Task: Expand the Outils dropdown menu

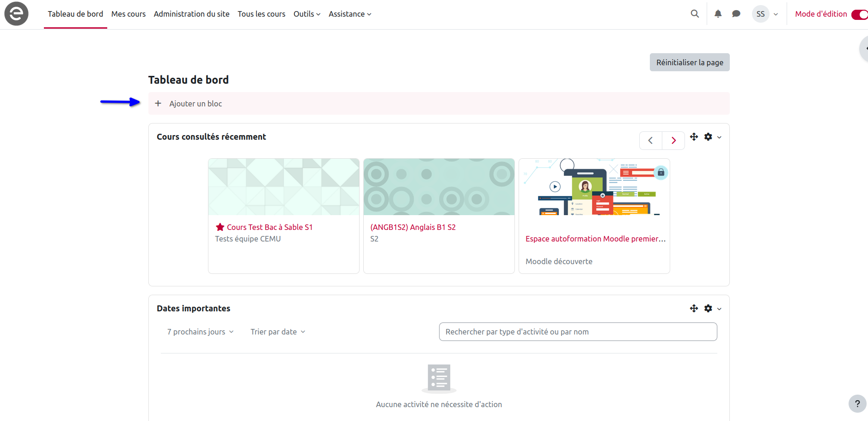Action: point(307,14)
